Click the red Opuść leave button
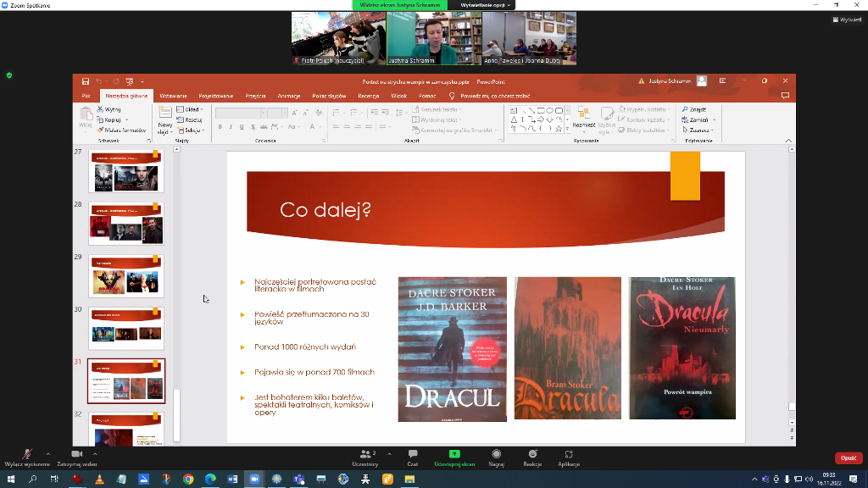This screenshot has height=488, width=868. click(849, 457)
